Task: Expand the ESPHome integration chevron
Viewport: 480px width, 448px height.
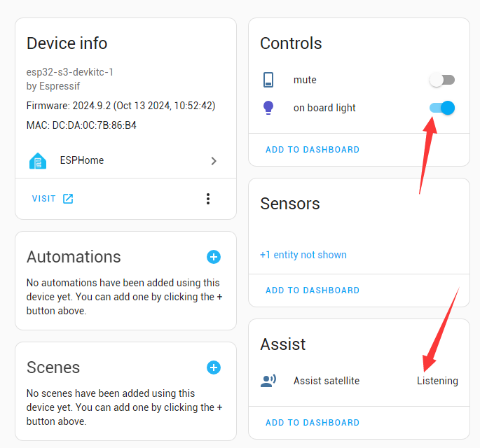Action: coord(214,161)
